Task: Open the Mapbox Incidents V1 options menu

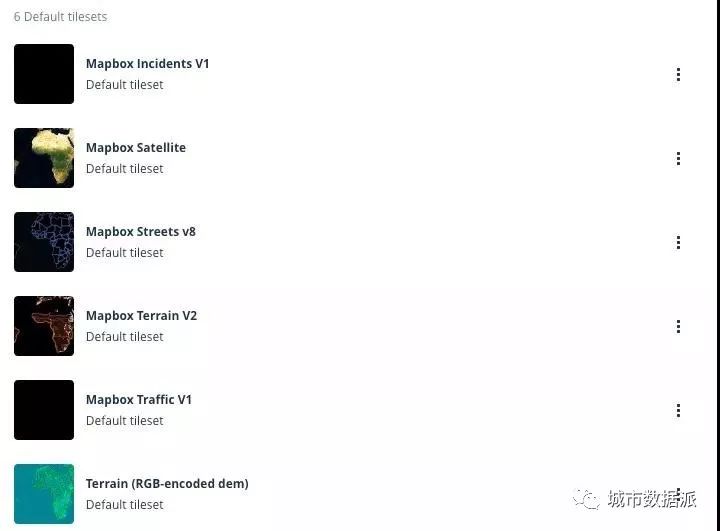Action: 678,74
